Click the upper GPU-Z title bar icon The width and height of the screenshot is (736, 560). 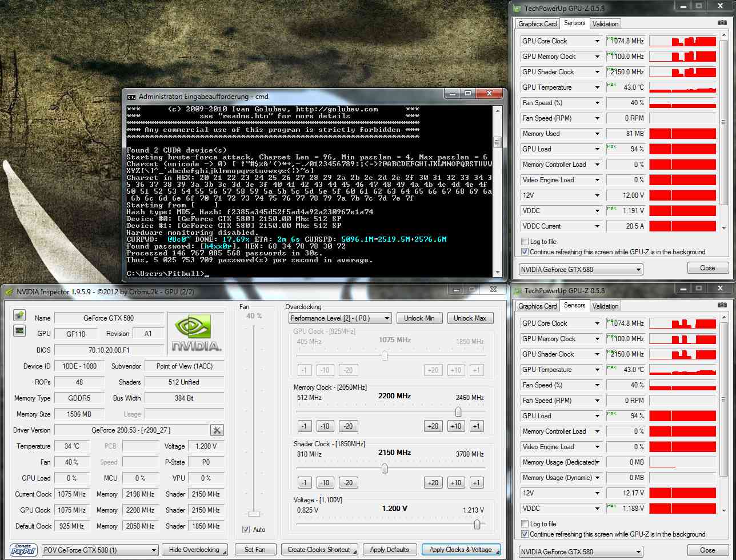(x=517, y=8)
